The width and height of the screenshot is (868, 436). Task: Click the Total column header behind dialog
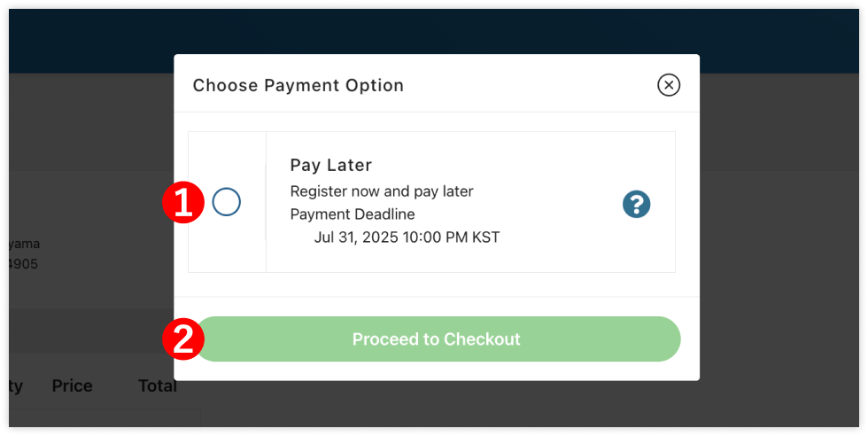tap(158, 386)
